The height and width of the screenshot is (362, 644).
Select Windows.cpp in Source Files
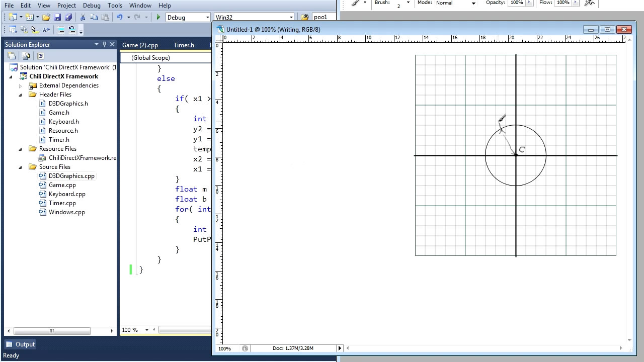pos(67,212)
